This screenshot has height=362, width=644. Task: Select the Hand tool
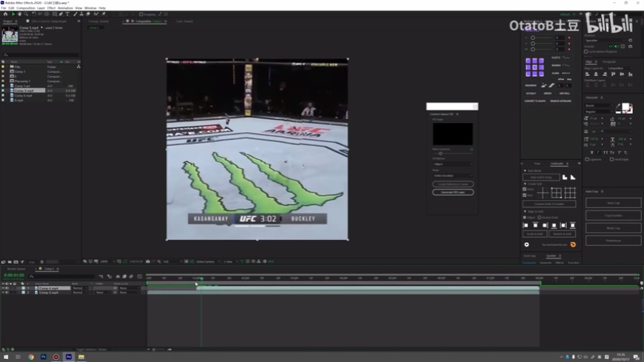pyautogui.click(x=20, y=14)
